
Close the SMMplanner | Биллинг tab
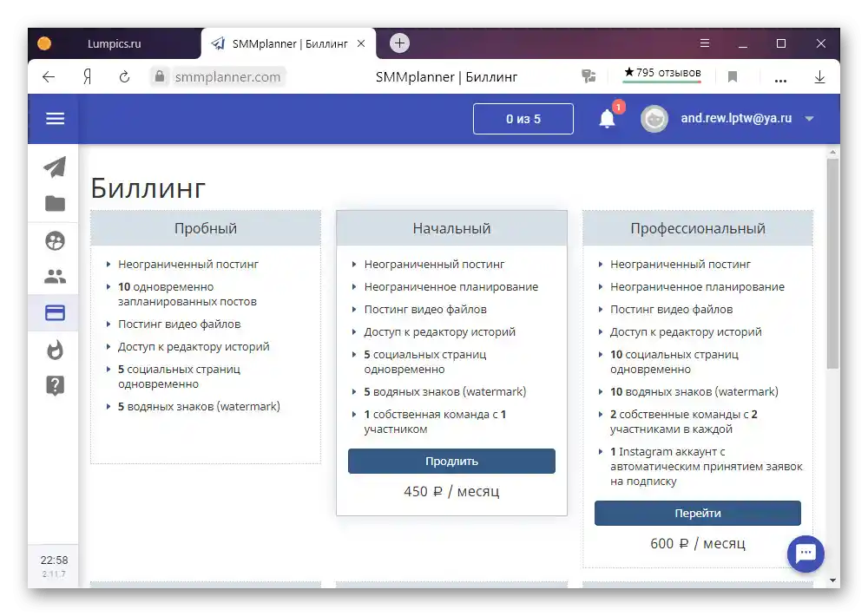pyautogui.click(x=361, y=43)
